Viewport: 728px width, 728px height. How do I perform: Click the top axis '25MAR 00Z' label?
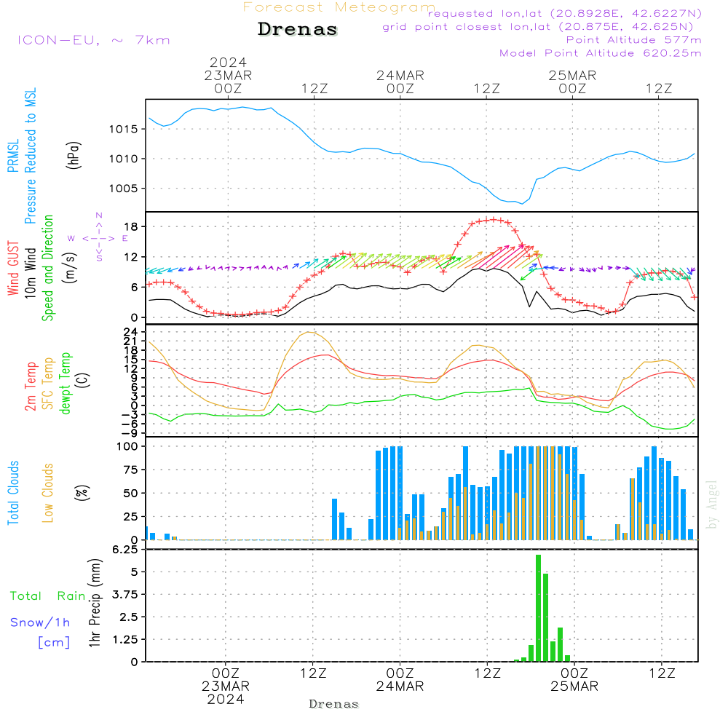pos(572,82)
